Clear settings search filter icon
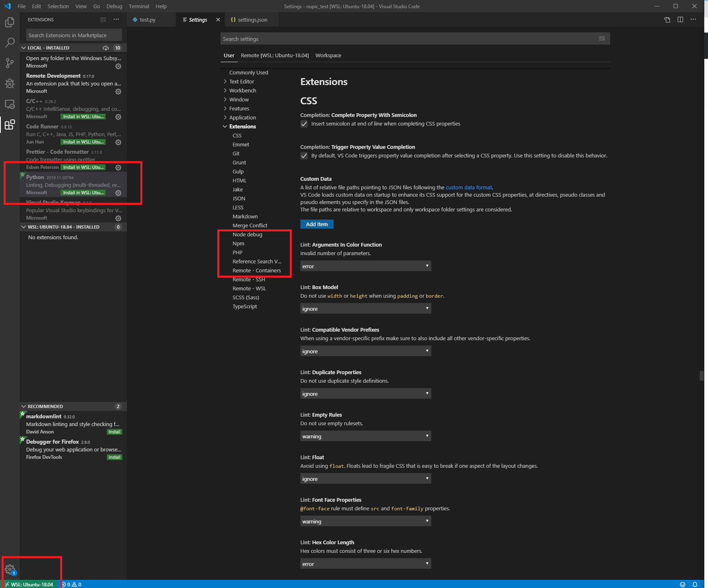The width and height of the screenshot is (708, 588). pos(602,38)
